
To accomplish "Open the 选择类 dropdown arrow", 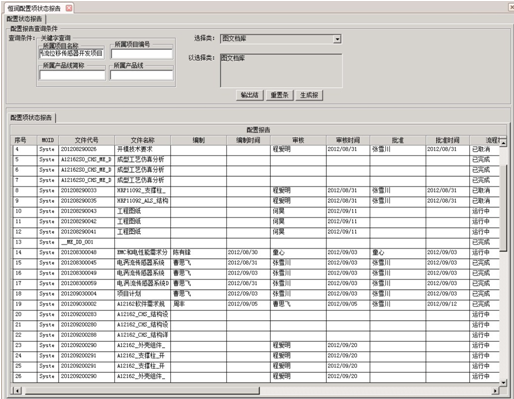I will 337,39.
